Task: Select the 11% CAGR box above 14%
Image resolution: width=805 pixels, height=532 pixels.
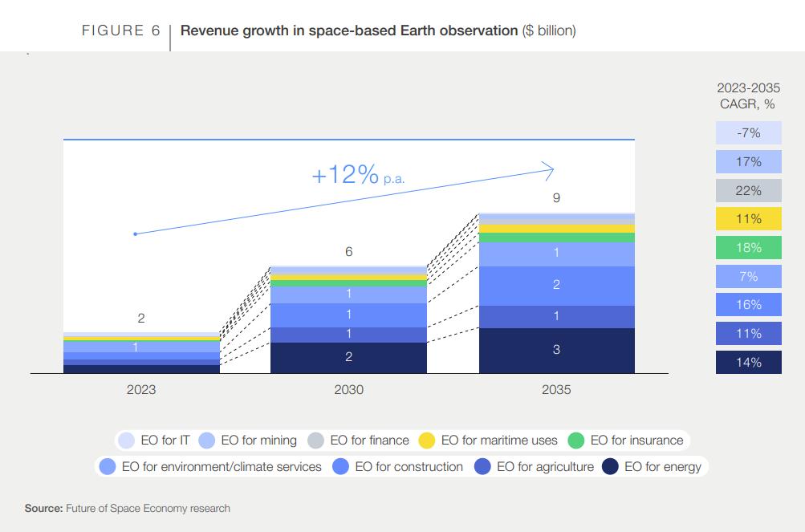Action: click(x=749, y=333)
